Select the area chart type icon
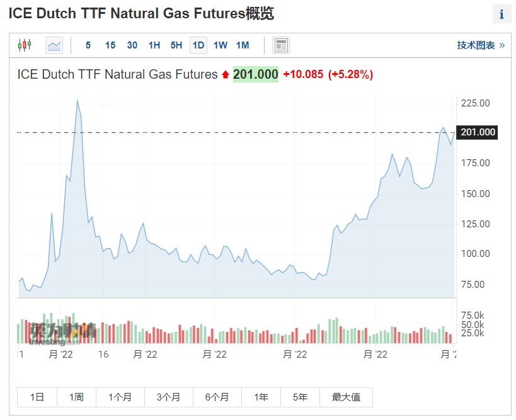This screenshot has height=420, width=516. click(54, 45)
